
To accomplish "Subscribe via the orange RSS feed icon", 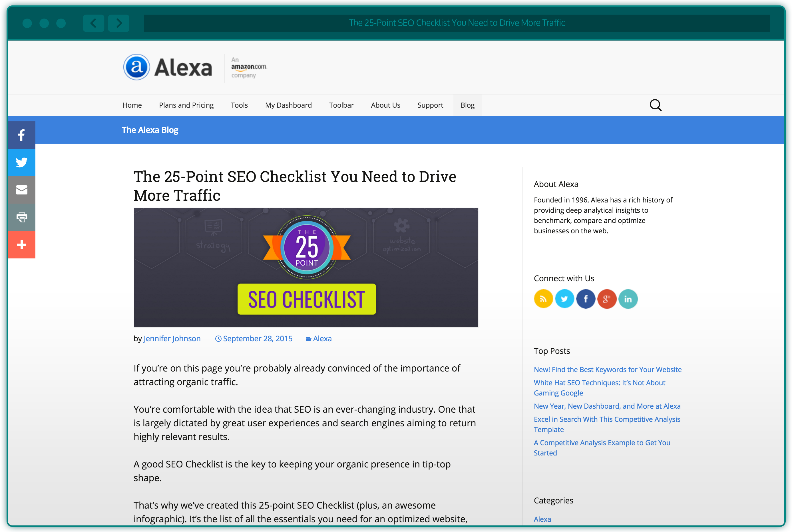I will (543, 299).
